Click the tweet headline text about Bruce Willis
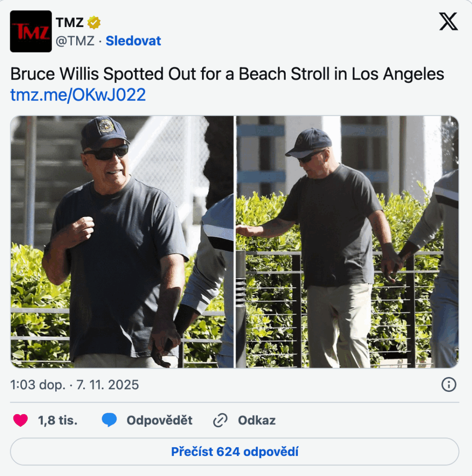The image size is (472, 476). [227, 74]
